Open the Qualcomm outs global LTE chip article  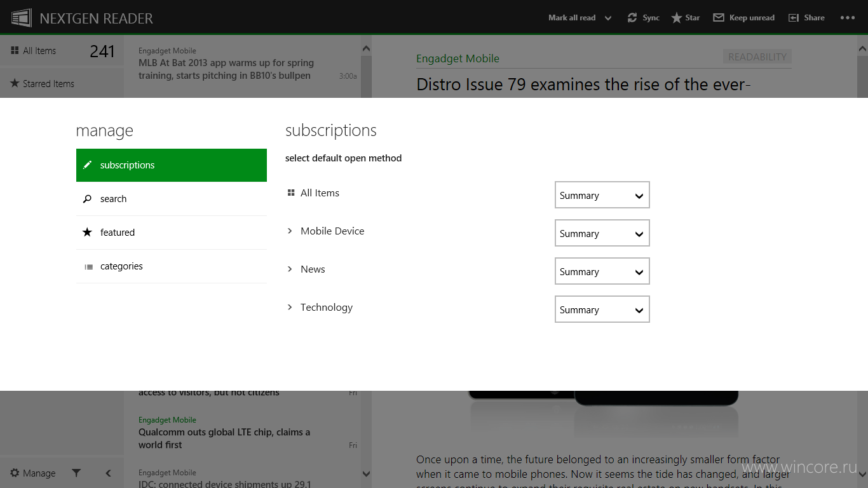point(241,433)
